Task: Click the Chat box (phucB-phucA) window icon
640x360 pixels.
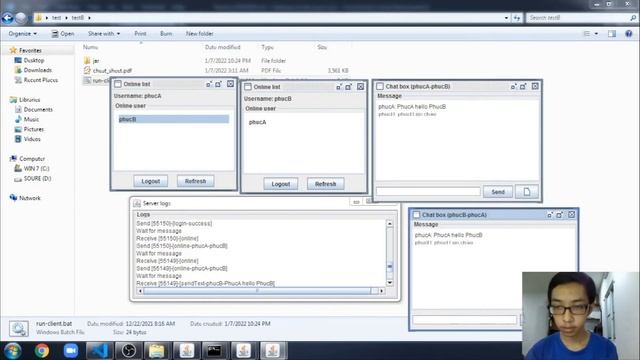Action: (416, 215)
